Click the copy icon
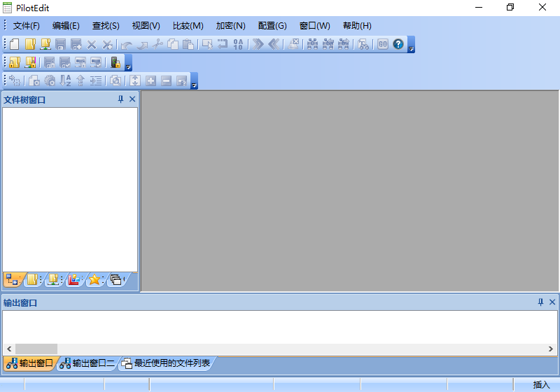This screenshot has width=560, height=392. tap(173, 44)
